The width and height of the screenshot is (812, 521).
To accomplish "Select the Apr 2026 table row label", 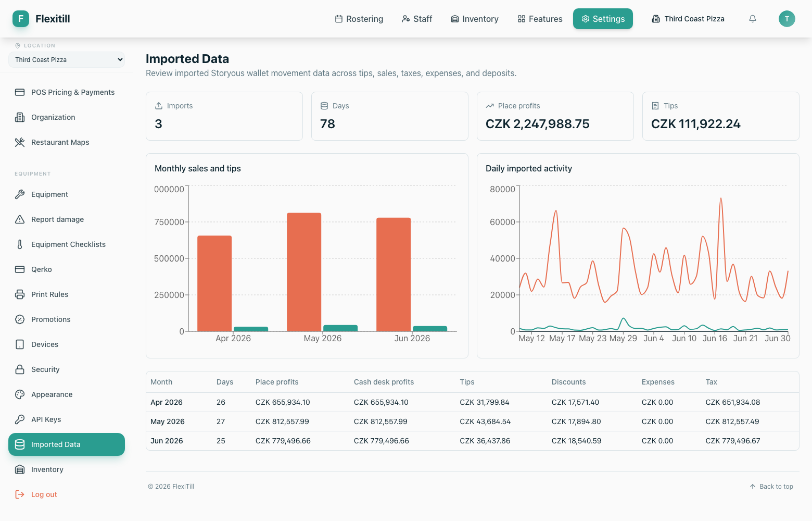I will pos(167,402).
